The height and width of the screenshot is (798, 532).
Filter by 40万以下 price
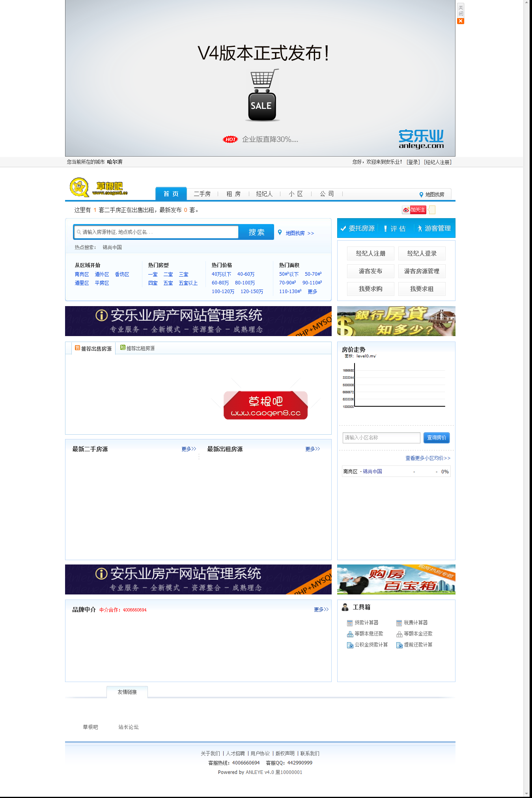tap(221, 274)
